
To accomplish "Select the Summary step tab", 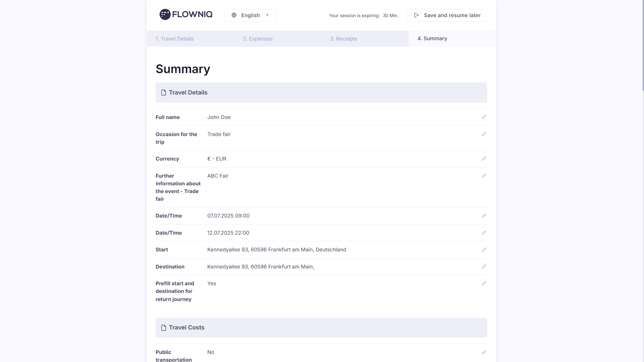I will coord(432,39).
